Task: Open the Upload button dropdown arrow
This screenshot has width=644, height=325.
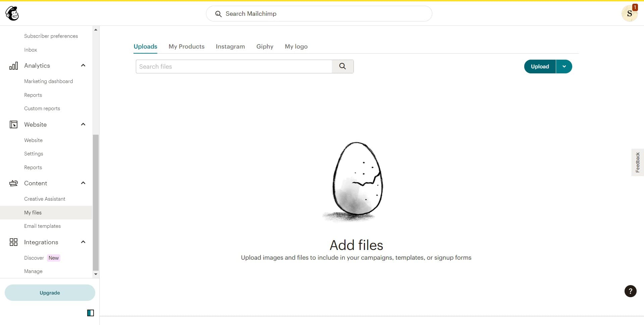Action: coord(564,66)
